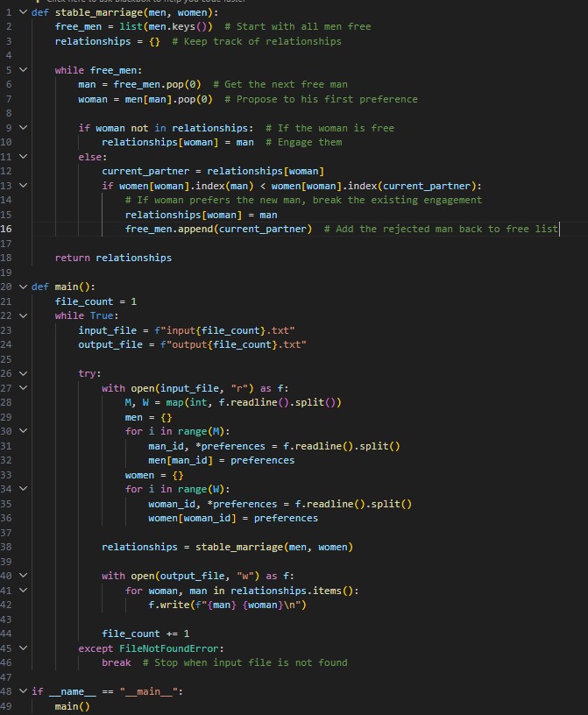Screen dimensions: 588x715
Task: Fold the try block at line 26
Action: coord(23,373)
